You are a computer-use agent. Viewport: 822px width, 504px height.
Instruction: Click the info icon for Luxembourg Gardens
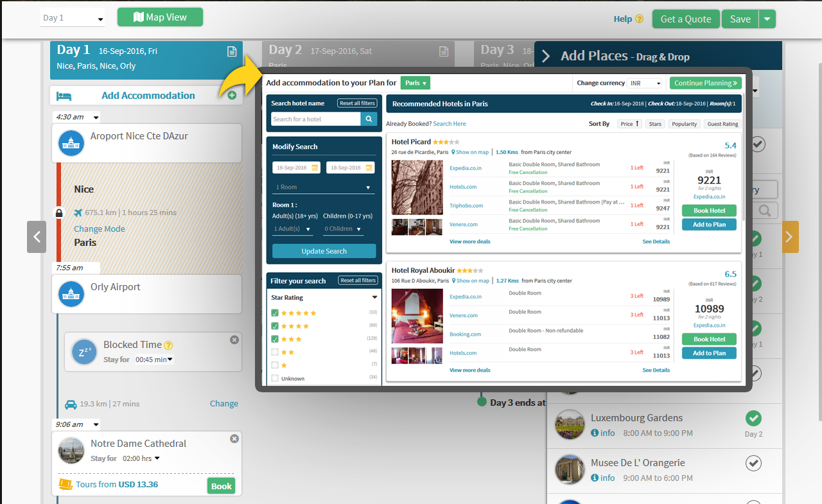point(595,433)
